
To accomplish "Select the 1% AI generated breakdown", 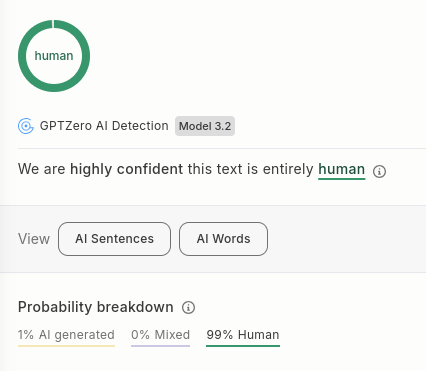I will (66, 335).
